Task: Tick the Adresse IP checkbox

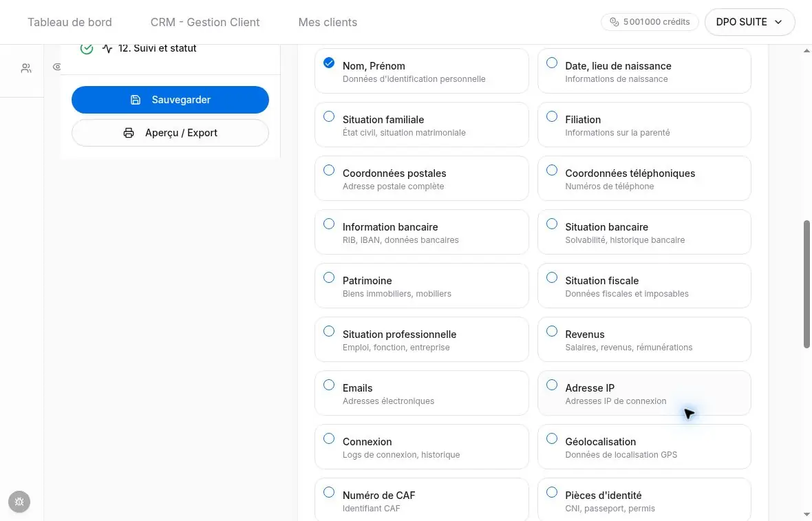Action: pos(552,385)
